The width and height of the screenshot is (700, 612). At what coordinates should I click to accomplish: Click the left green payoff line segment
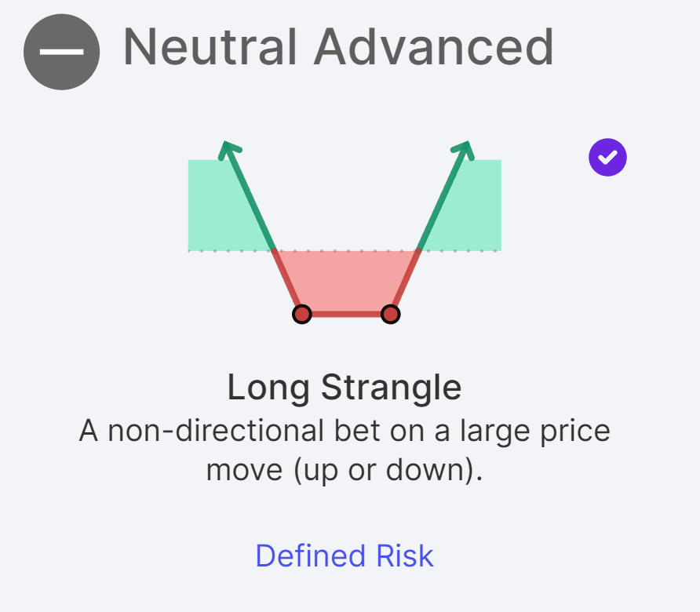(x=250, y=200)
